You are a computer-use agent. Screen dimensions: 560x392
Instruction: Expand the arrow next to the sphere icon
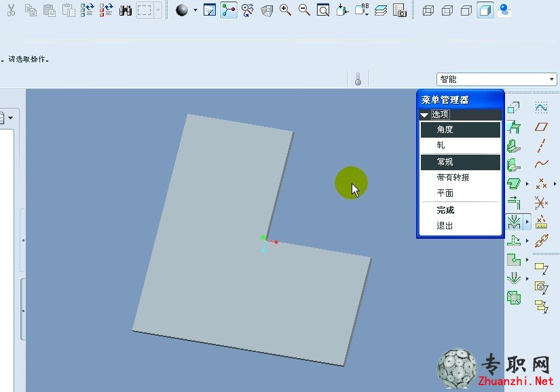coord(195,10)
